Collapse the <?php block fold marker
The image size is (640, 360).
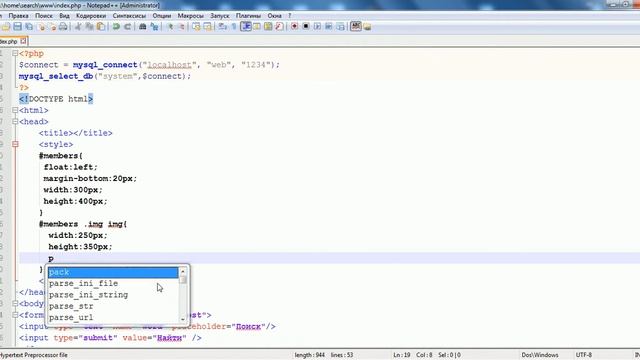pyautogui.click(x=15, y=53)
